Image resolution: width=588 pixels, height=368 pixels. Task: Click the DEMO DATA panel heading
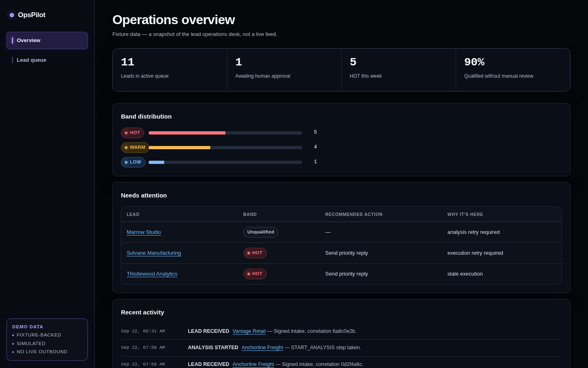[x=28, y=327]
